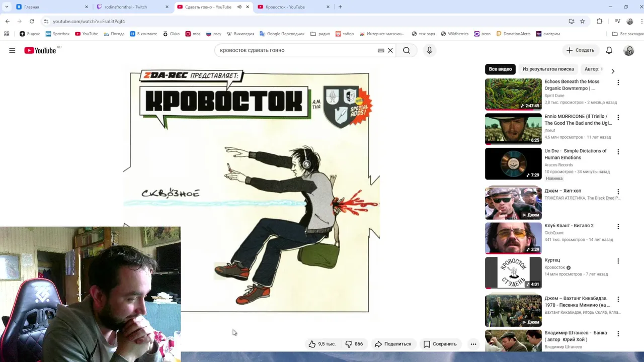Bookmark this page with the star

coord(582,21)
